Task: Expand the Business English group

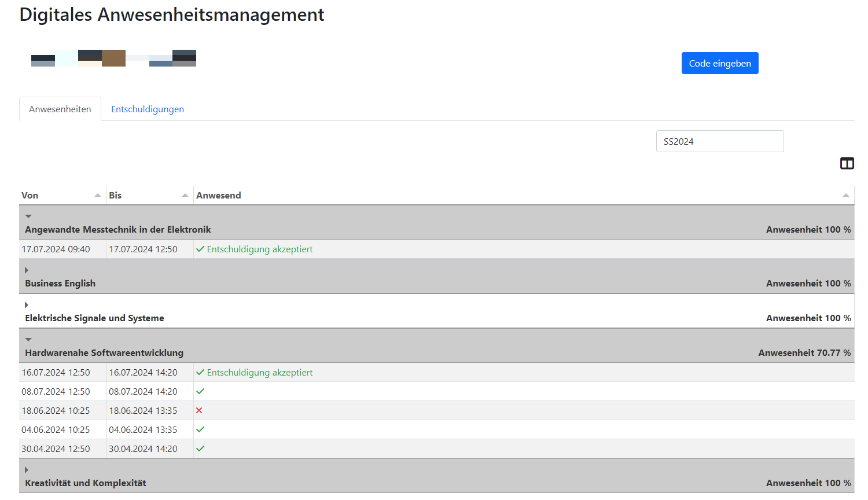Action: click(27, 270)
